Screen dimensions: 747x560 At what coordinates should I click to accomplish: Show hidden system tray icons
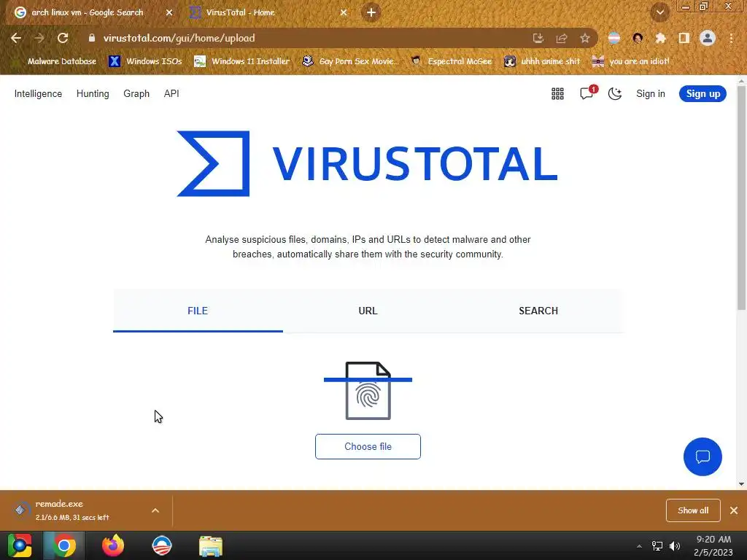coord(639,546)
